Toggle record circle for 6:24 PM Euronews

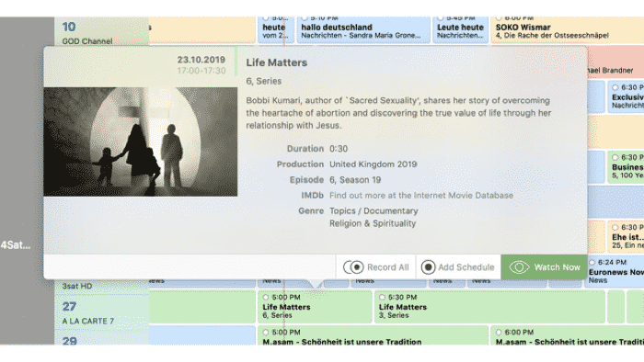click(x=592, y=263)
